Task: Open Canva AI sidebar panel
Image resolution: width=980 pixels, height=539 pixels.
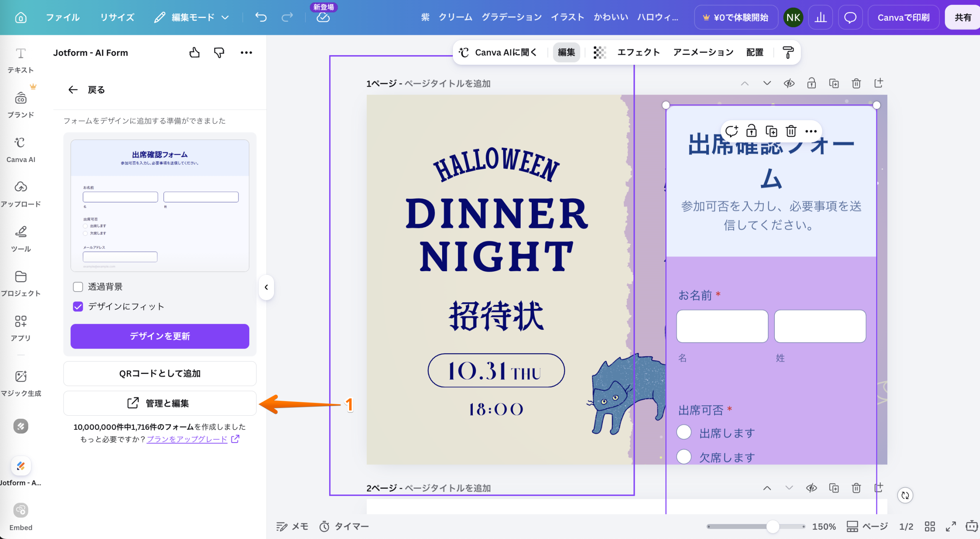Action: click(21, 149)
